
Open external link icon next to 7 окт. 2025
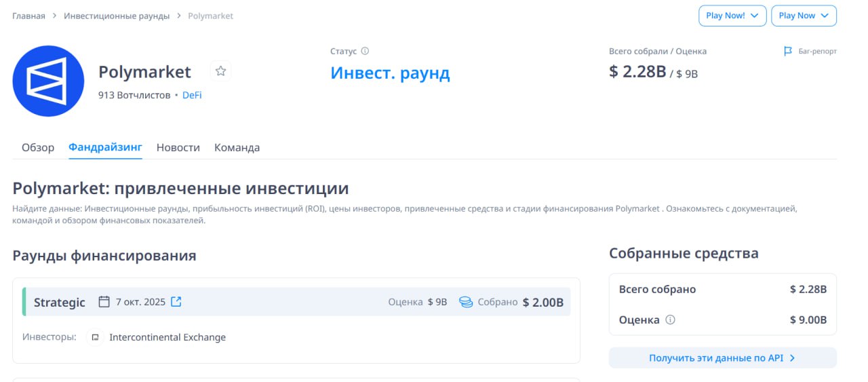coord(176,302)
